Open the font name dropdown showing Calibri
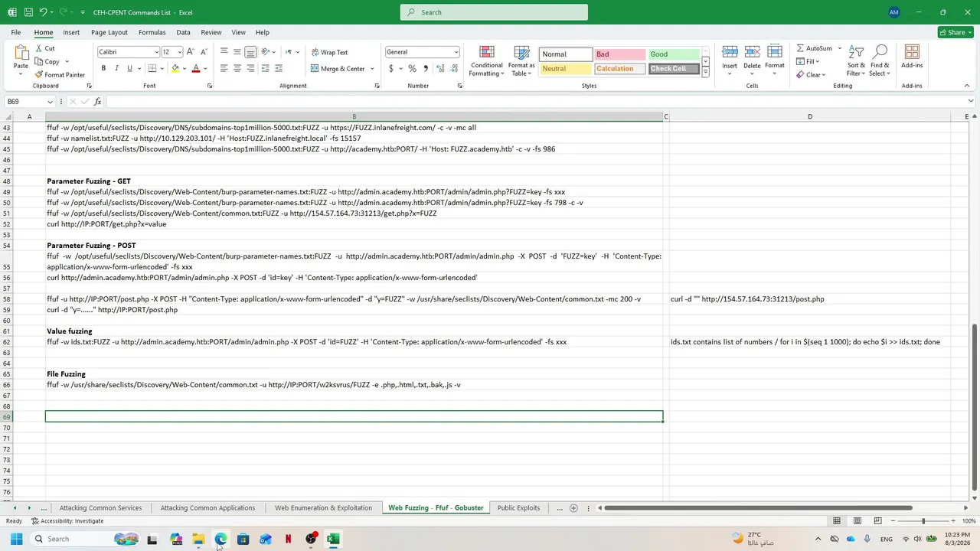This screenshot has width=980, height=551. pos(156,52)
